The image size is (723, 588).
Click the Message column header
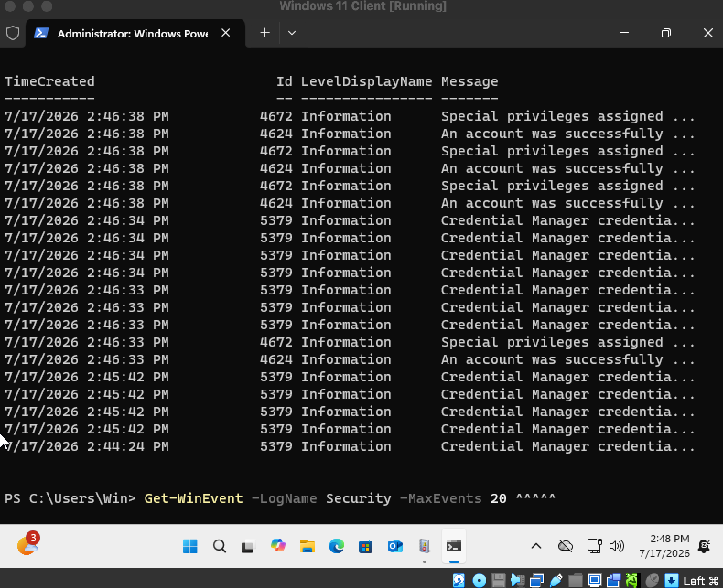coord(469,81)
